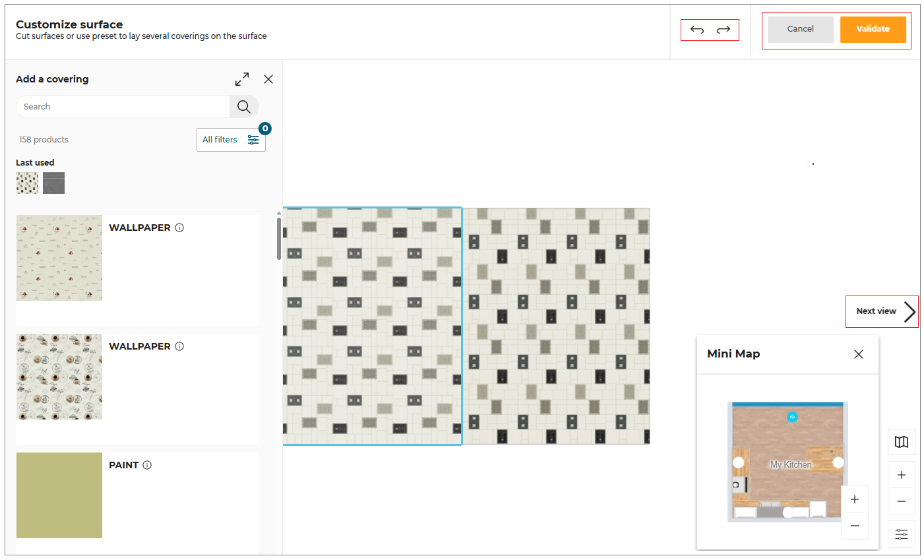Image resolution: width=924 pixels, height=560 pixels.
Task: Click the undo arrow icon
Action: (x=697, y=30)
